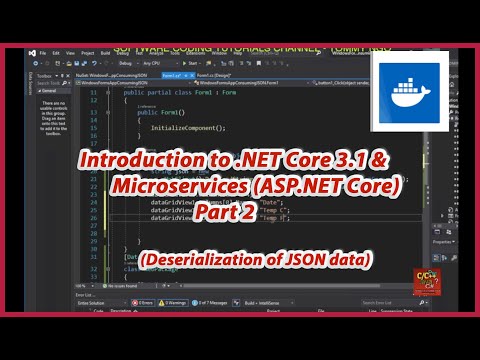The width and height of the screenshot is (480, 360).
Task: Click the New Project toolbar icon
Action: tap(58, 63)
